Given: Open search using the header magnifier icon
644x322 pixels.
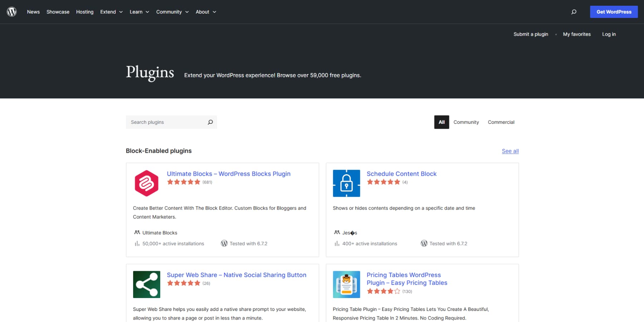Looking at the screenshot, I should click(574, 12).
